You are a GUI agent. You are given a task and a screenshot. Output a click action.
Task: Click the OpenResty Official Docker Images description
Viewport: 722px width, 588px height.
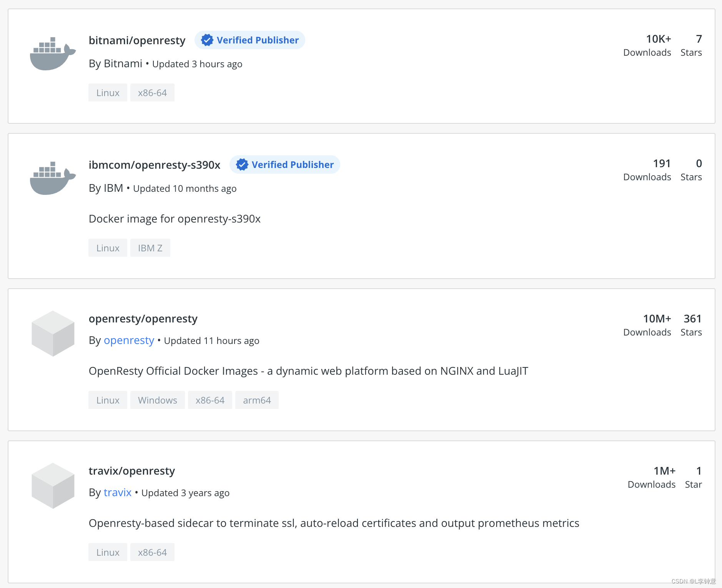click(x=308, y=371)
